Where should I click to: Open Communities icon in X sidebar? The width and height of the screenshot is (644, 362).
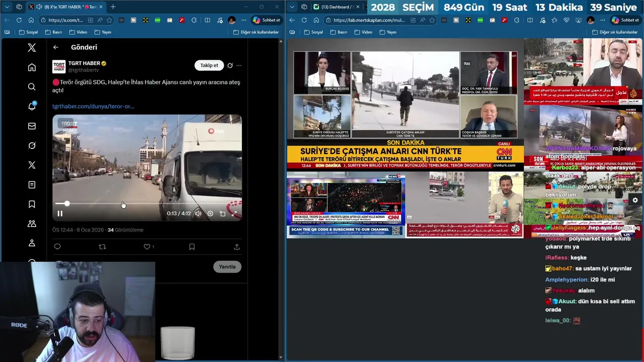pyautogui.click(x=32, y=224)
